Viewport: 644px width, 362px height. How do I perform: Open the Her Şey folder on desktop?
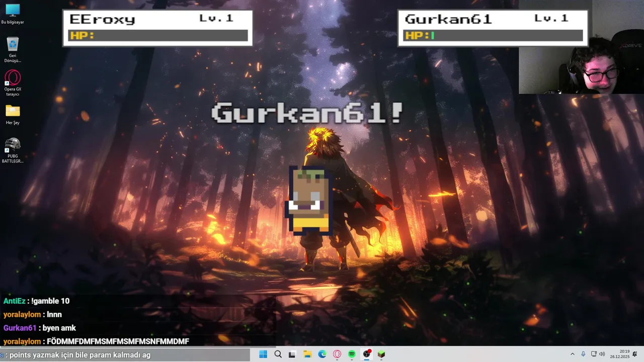(x=13, y=114)
